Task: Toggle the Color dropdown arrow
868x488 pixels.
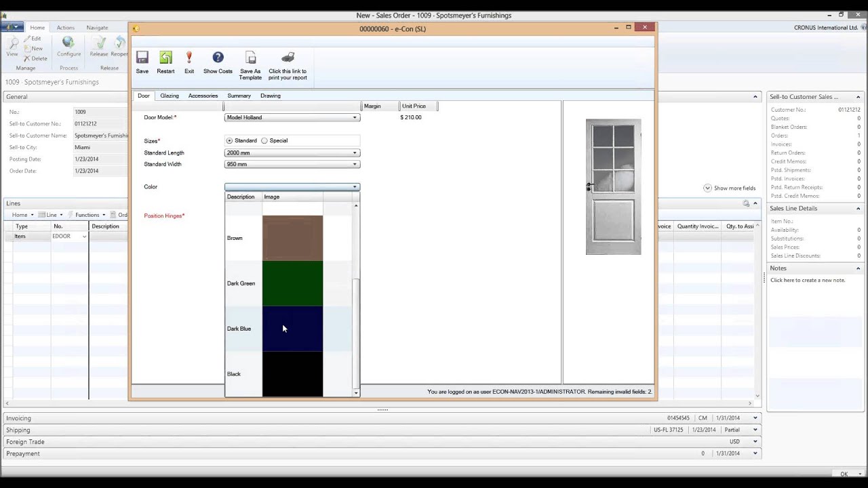Action: (354, 187)
